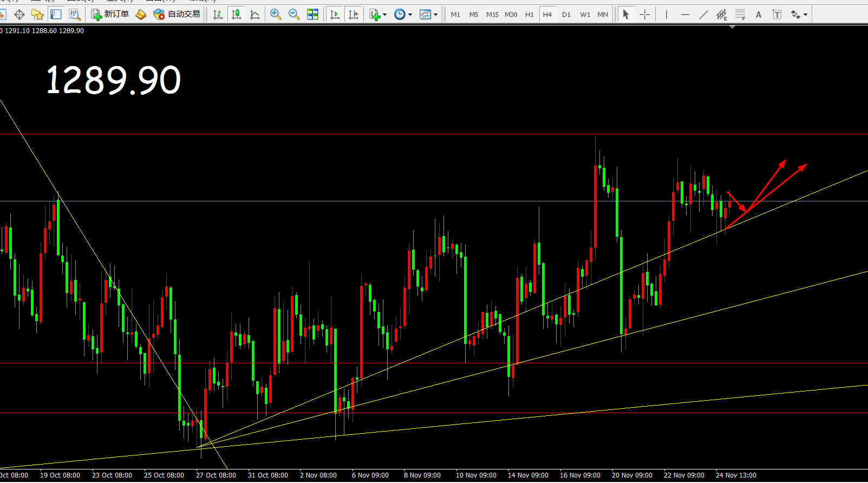The width and height of the screenshot is (868, 483).
Task: Click the Zoom In magnifier icon
Action: pos(276,15)
